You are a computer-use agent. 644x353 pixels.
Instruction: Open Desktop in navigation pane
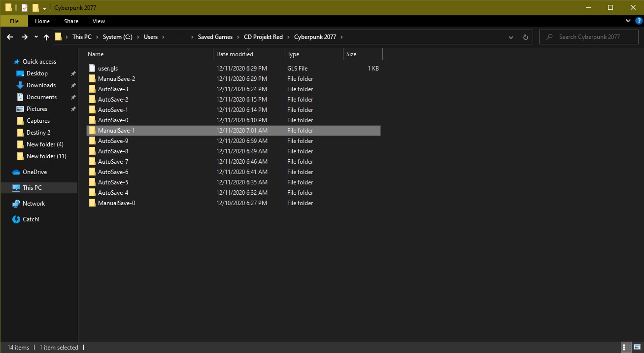(x=37, y=73)
